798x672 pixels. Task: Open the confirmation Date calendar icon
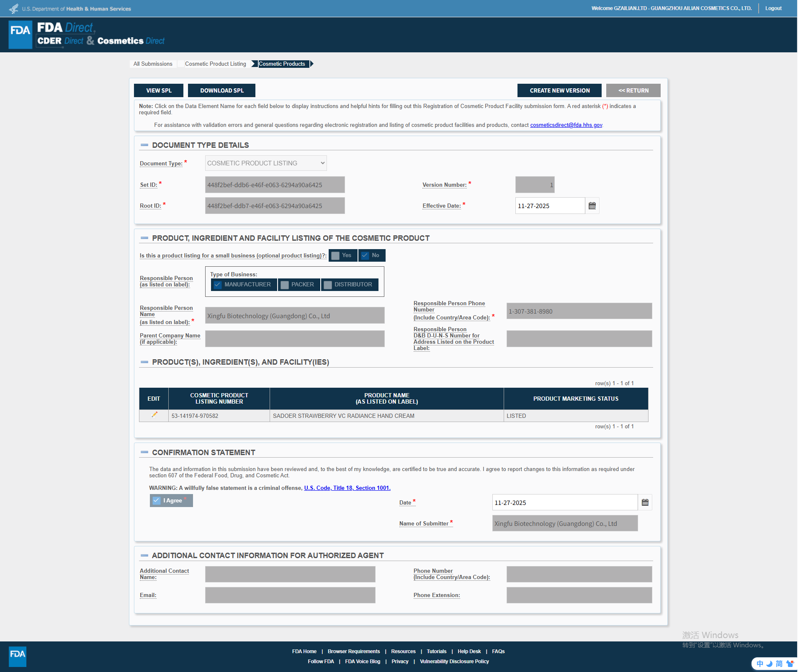pos(645,502)
